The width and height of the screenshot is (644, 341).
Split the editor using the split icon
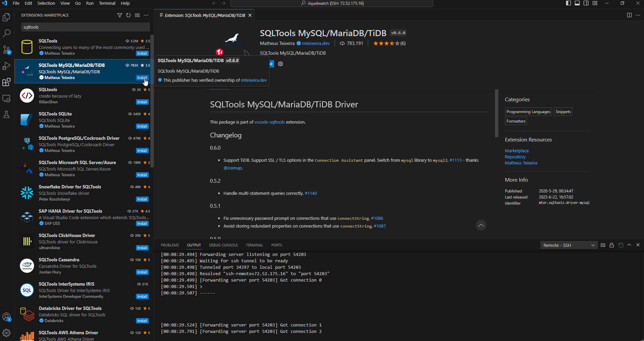click(628, 15)
